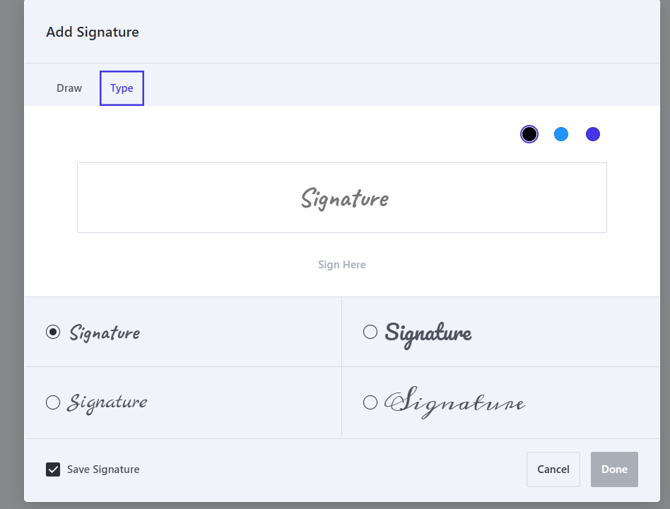Select the Type tab

(x=122, y=88)
